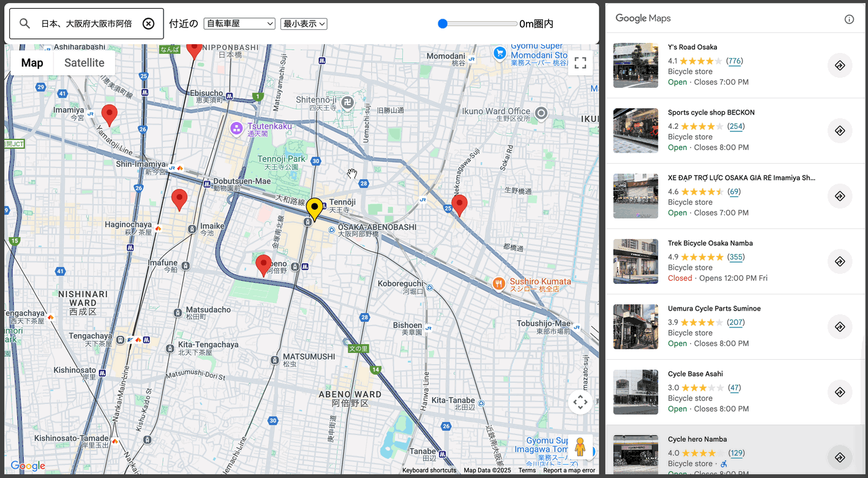Open Y's Road Osaka photo thumbnail
This screenshot has height=478, width=868.
point(635,65)
